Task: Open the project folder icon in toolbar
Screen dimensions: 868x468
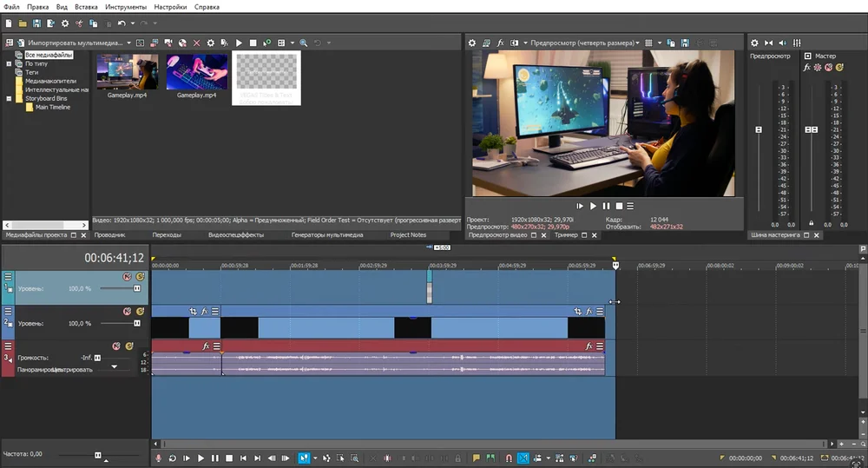Action: pyautogui.click(x=23, y=23)
